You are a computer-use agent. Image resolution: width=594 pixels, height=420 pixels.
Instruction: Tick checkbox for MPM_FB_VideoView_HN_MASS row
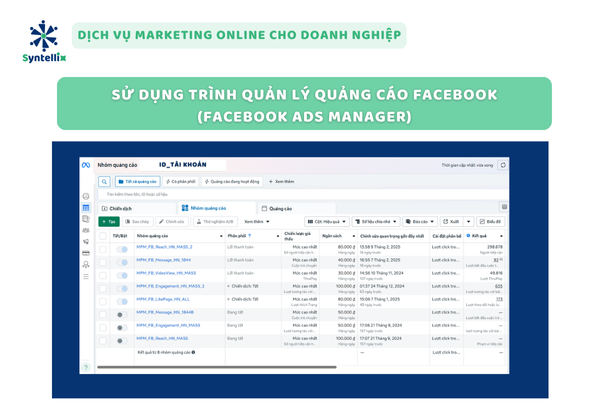[103, 275]
